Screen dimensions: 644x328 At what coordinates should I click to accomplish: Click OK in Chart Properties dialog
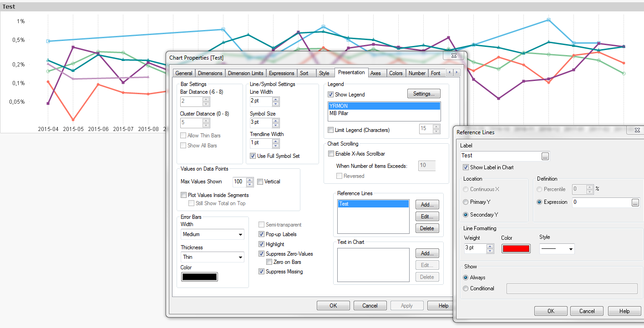[x=333, y=306]
